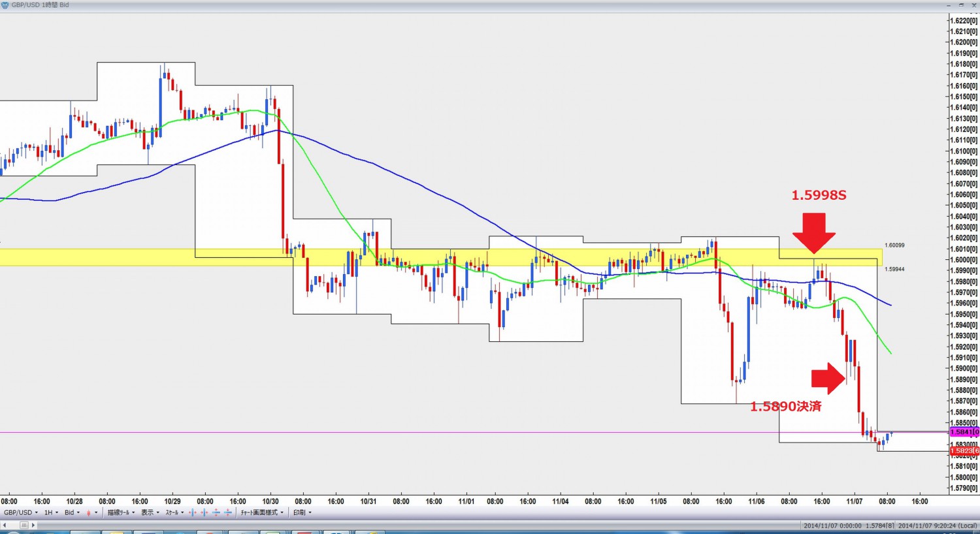Click the horizontal scrollbar right arrow

33,525
